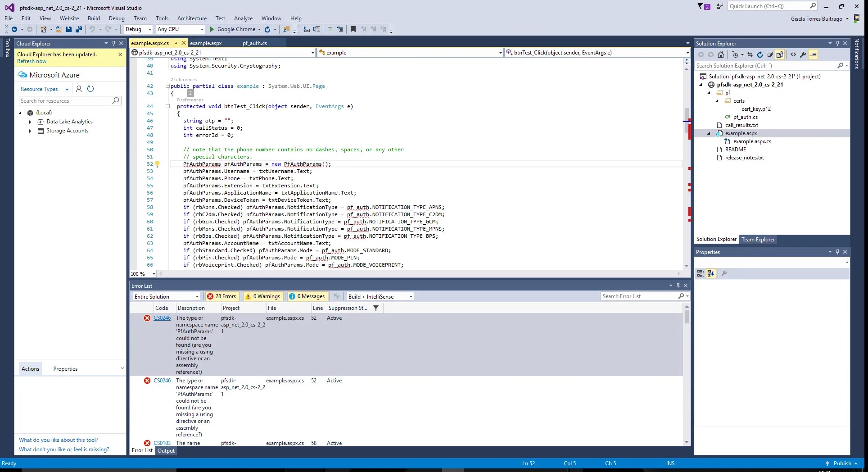This screenshot has width=868, height=472.
Task: Open Properties wrench icon in Solution Explorer
Action: (803, 54)
